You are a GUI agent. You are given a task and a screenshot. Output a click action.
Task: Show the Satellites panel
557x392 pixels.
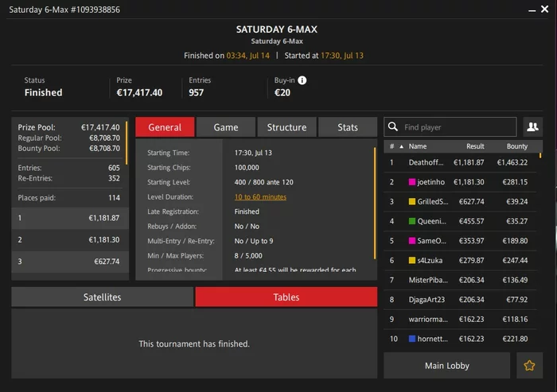point(103,297)
